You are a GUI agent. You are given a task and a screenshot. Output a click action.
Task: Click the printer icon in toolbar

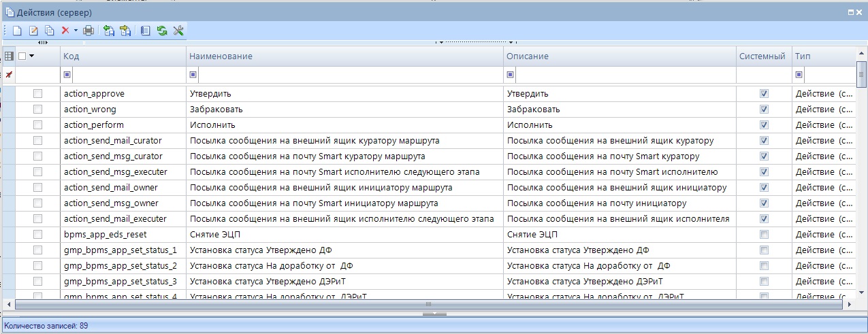click(x=88, y=31)
